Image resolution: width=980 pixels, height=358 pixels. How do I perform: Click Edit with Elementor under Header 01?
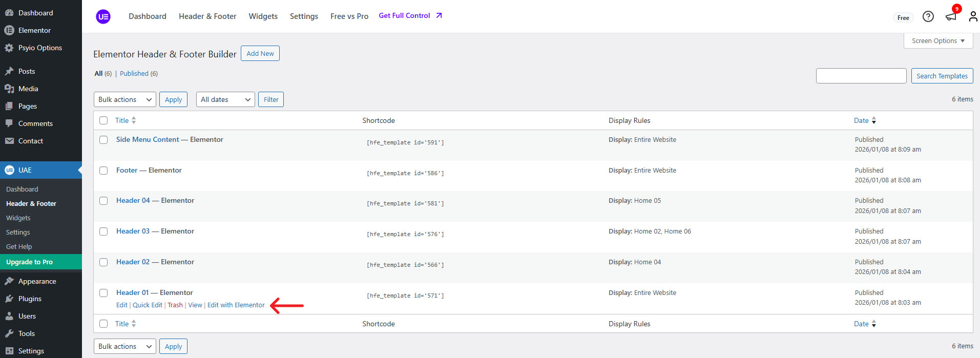pos(236,305)
